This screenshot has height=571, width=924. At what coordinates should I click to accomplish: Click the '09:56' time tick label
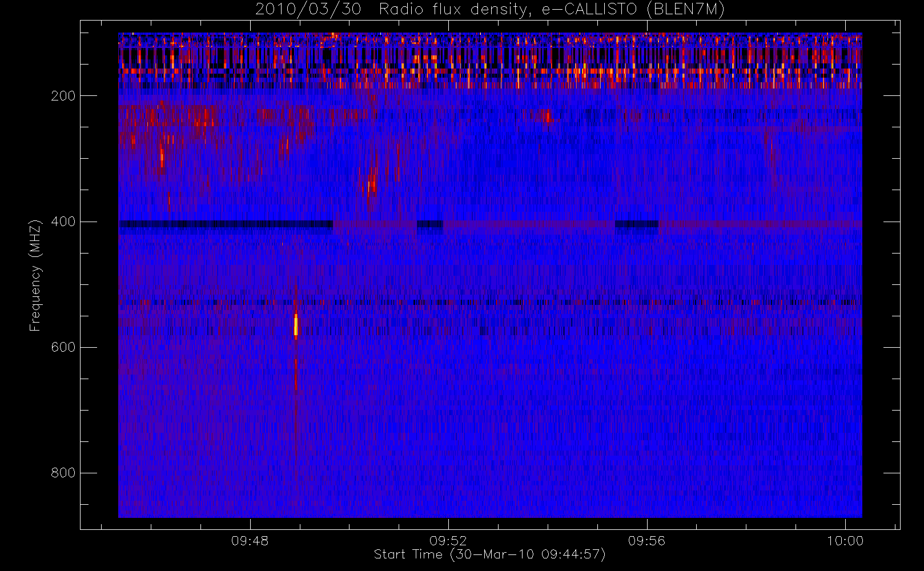647,541
